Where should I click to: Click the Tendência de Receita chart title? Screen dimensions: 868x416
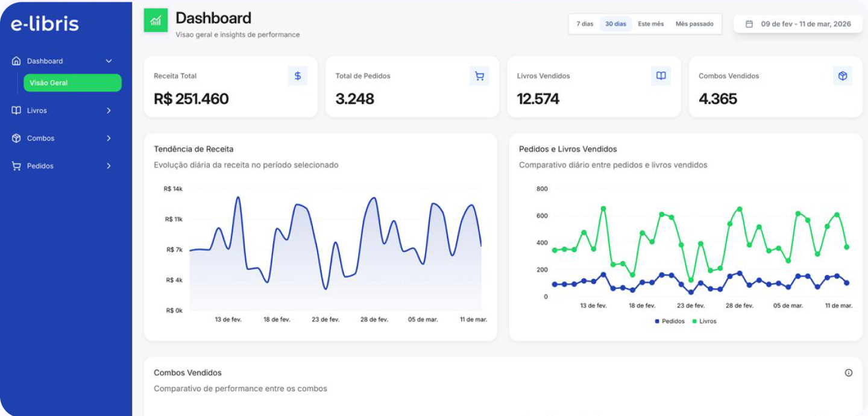tap(193, 149)
